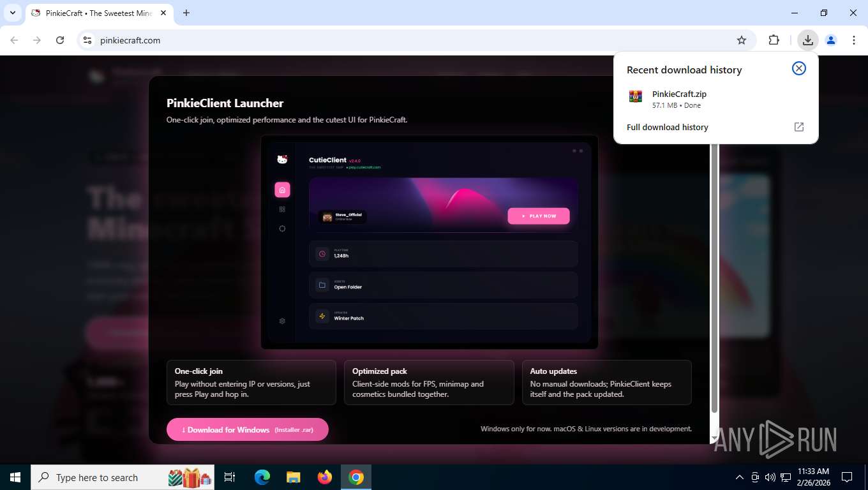
Task: Open the Chrome profile avatar
Action: pos(830,40)
